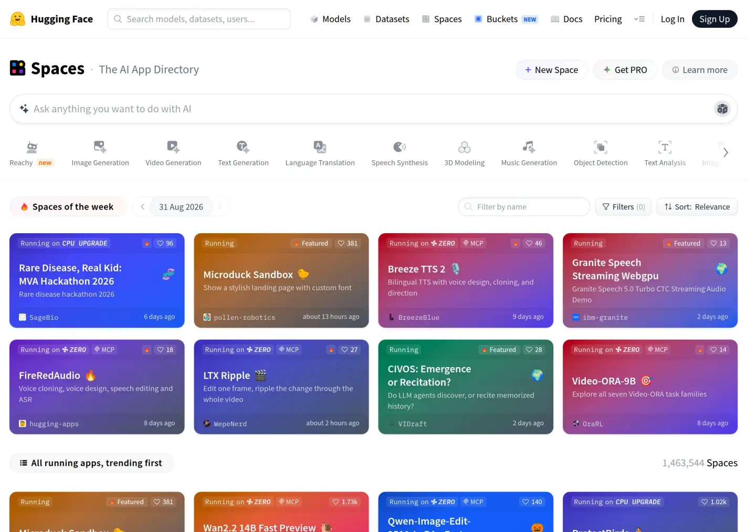
Task: Open Pricing in the top navigation
Action: click(x=608, y=19)
